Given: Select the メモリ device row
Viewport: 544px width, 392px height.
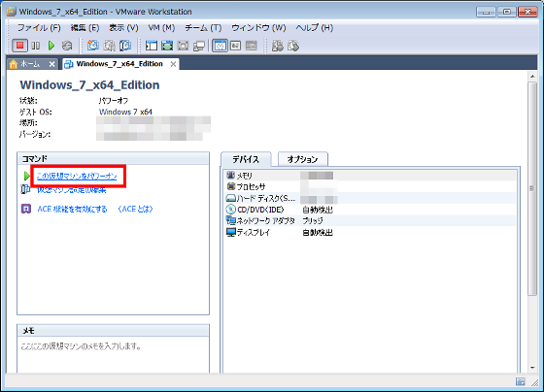Looking at the screenshot, I should point(370,176).
